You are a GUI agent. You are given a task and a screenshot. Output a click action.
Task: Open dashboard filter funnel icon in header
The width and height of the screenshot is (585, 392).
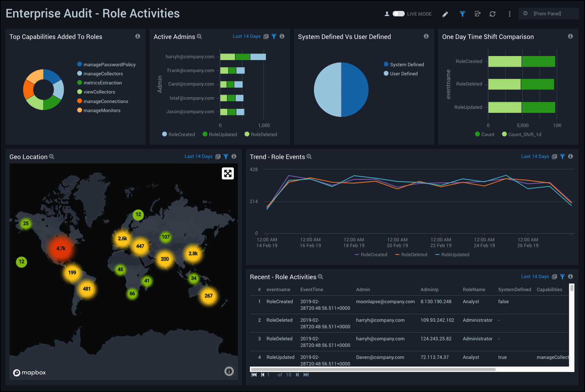462,14
